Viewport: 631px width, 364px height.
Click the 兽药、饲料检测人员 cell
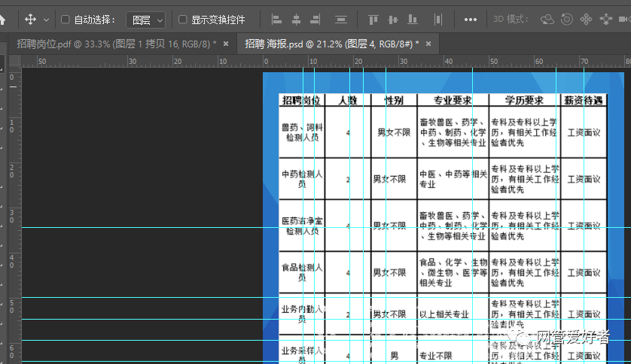pos(302,132)
